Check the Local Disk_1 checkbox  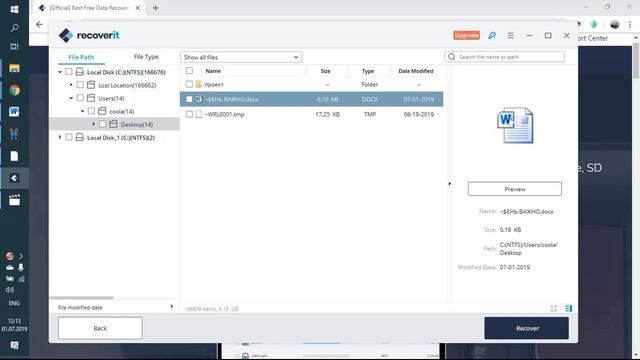69,137
